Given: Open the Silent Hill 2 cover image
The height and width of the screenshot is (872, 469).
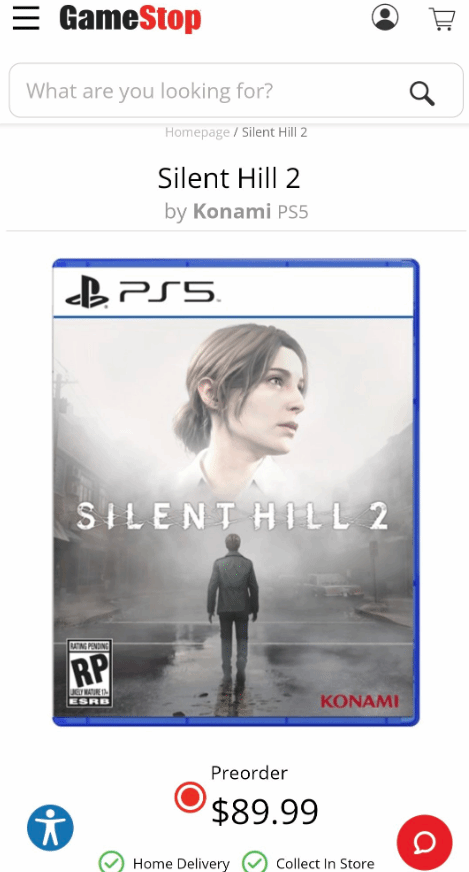Looking at the screenshot, I should coord(236,492).
